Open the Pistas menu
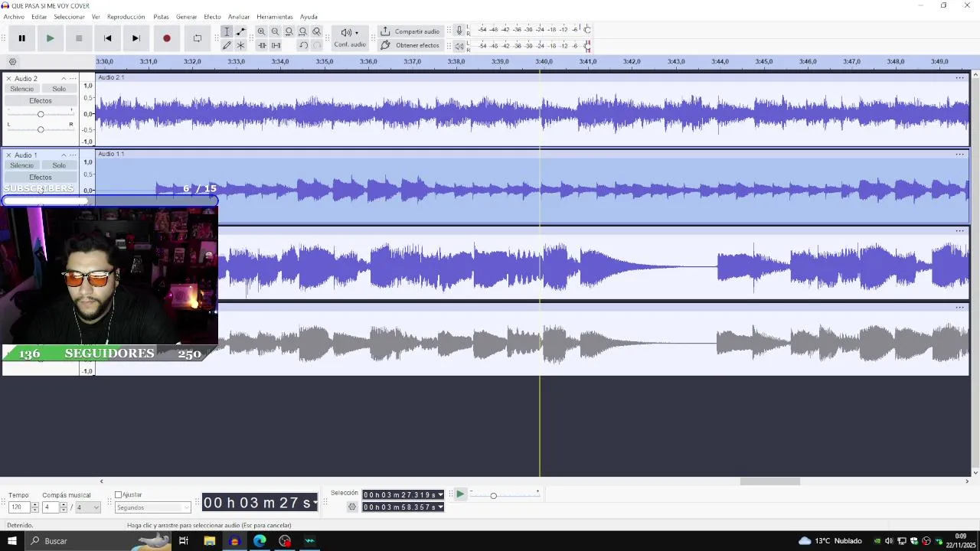 [x=161, y=17]
